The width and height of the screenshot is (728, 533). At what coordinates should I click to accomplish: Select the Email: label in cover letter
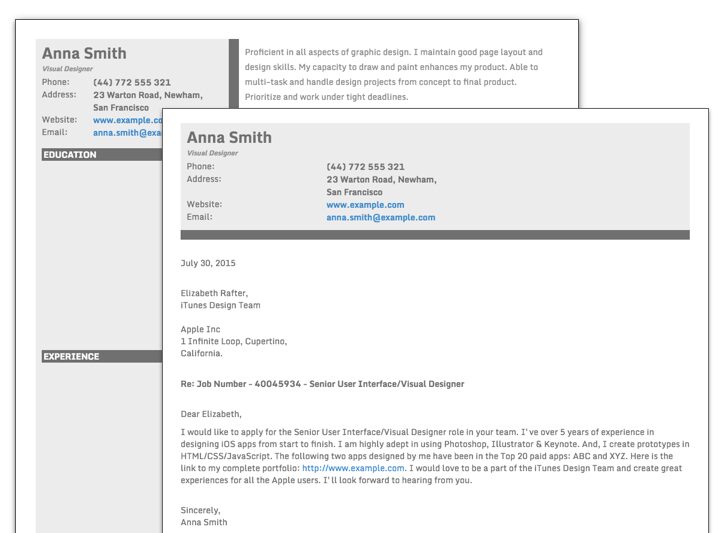click(200, 217)
